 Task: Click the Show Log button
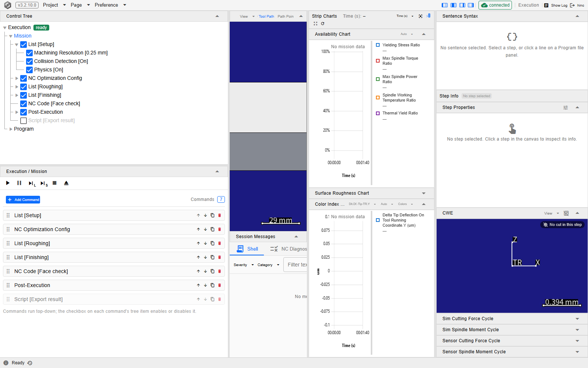pos(556,5)
